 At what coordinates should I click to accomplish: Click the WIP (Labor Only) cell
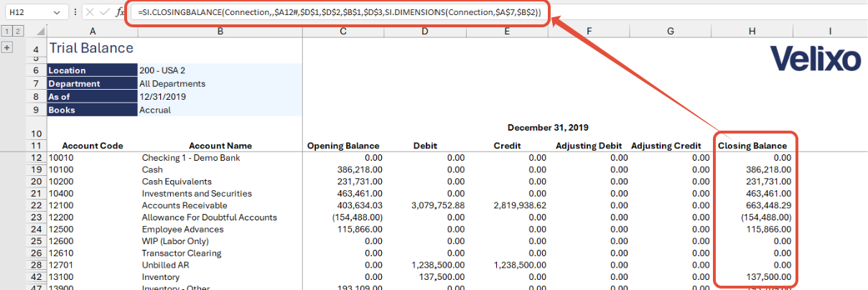point(220,241)
